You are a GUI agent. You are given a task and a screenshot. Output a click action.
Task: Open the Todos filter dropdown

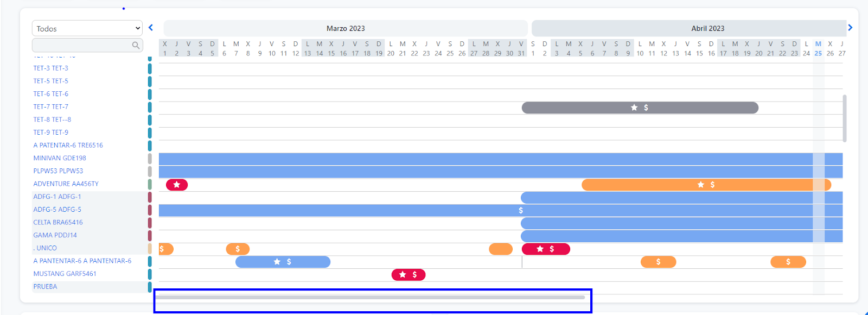click(x=87, y=28)
